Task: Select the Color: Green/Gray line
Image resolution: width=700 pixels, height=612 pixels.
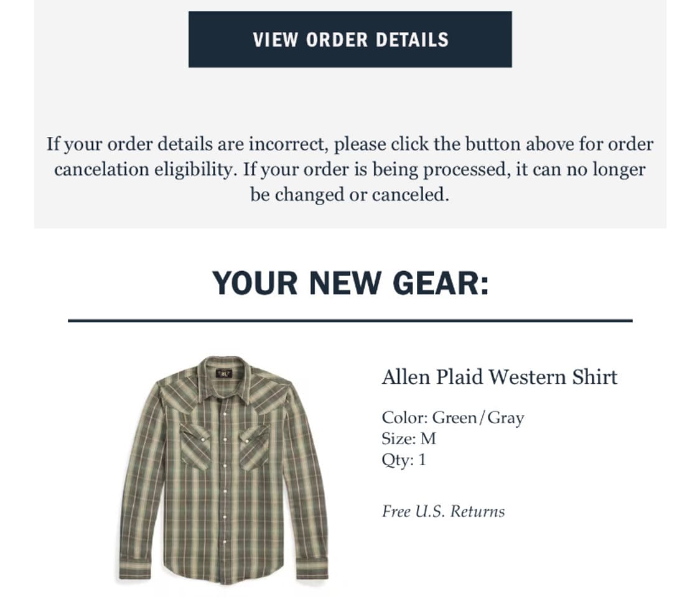Action: tap(452, 417)
